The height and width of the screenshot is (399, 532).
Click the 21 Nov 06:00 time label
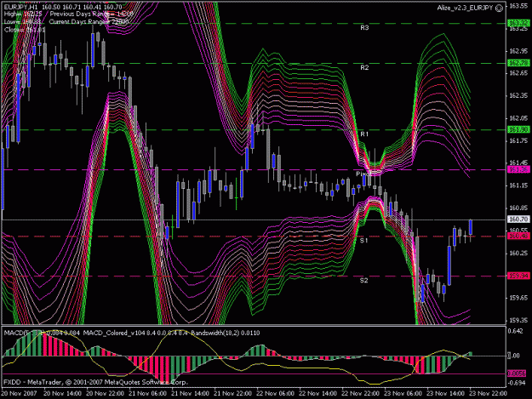coord(147,394)
